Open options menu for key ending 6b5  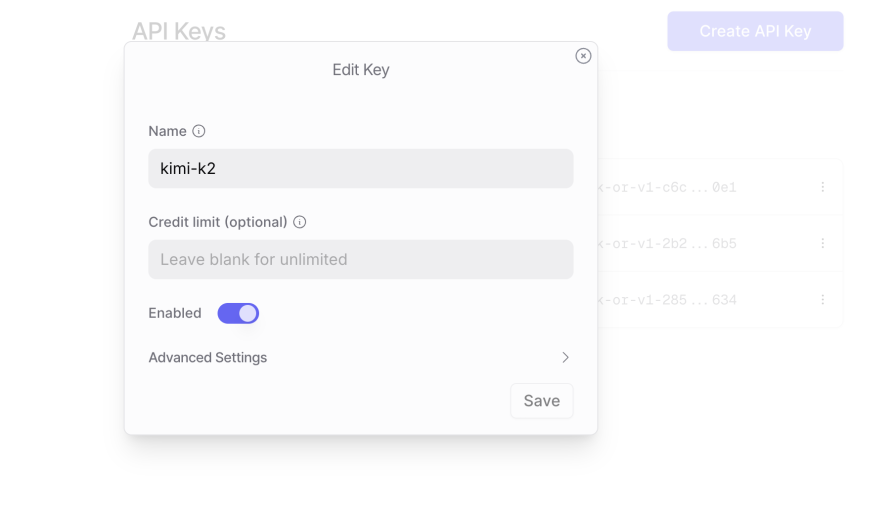[x=823, y=243]
